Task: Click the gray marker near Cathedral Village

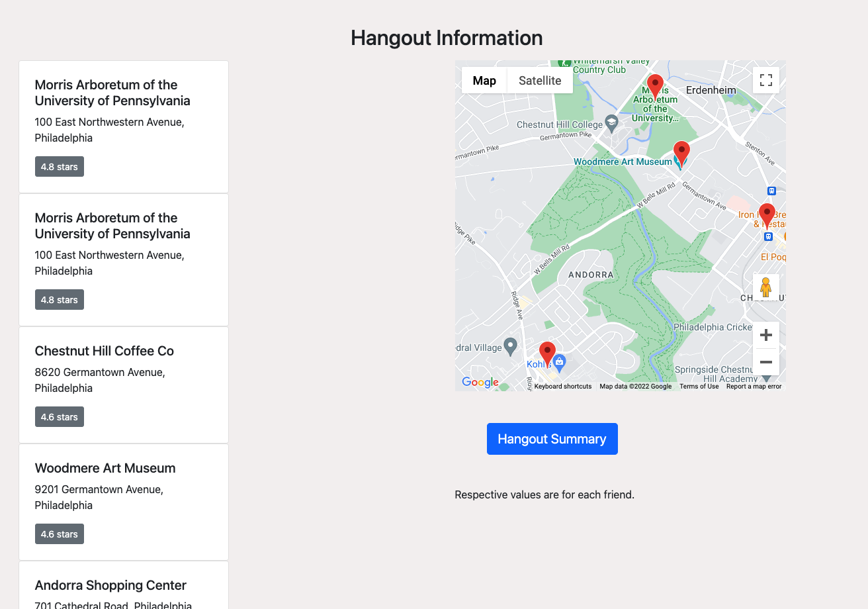Action: (x=510, y=346)
